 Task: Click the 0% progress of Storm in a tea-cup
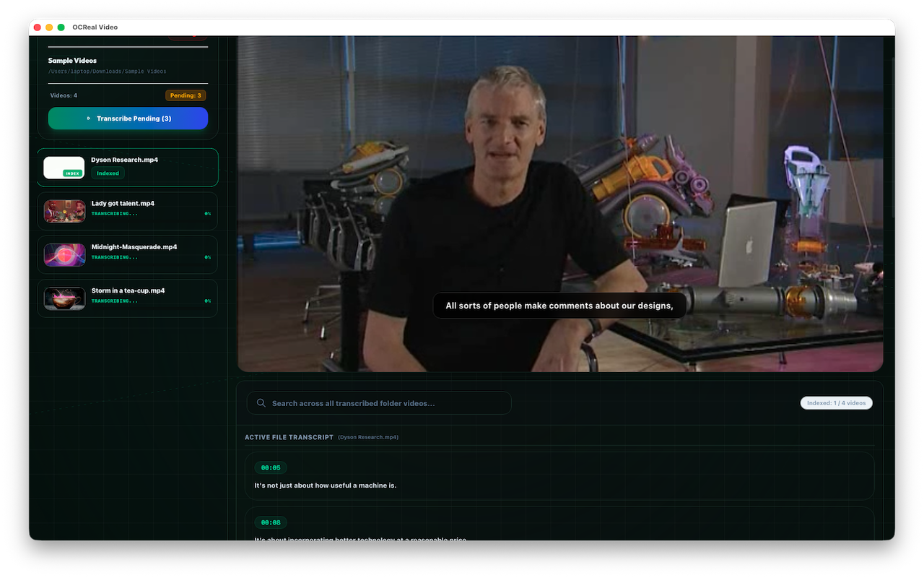208,301
